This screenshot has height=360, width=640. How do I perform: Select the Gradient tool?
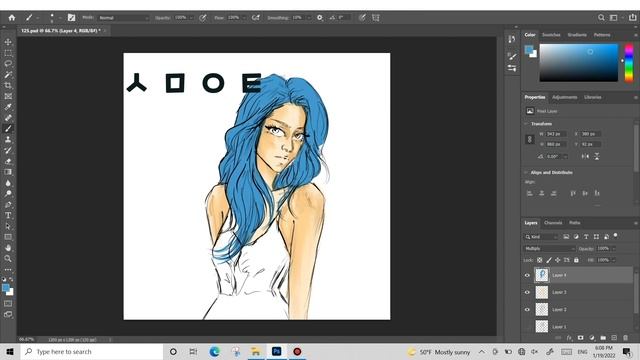click(x=8, y=172)
